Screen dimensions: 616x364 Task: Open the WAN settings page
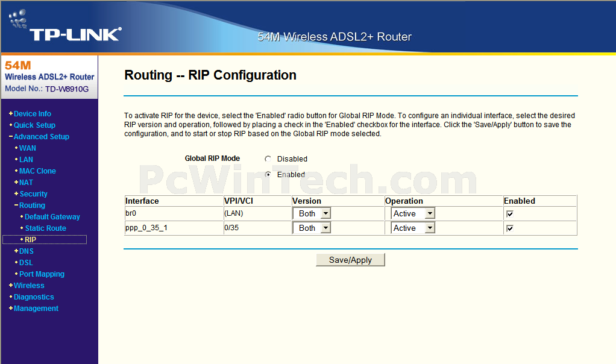tap(28, 148)
